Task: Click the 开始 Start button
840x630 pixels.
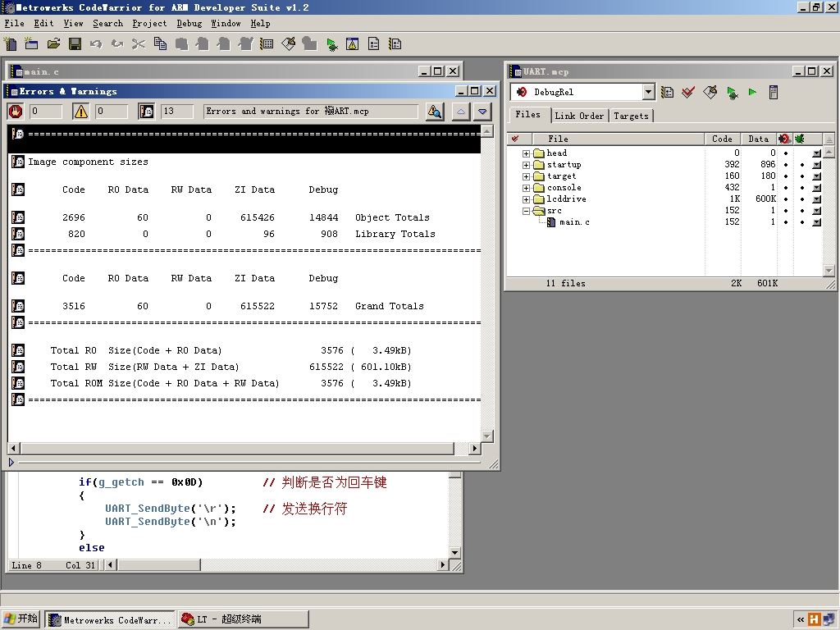Action: 21,619
